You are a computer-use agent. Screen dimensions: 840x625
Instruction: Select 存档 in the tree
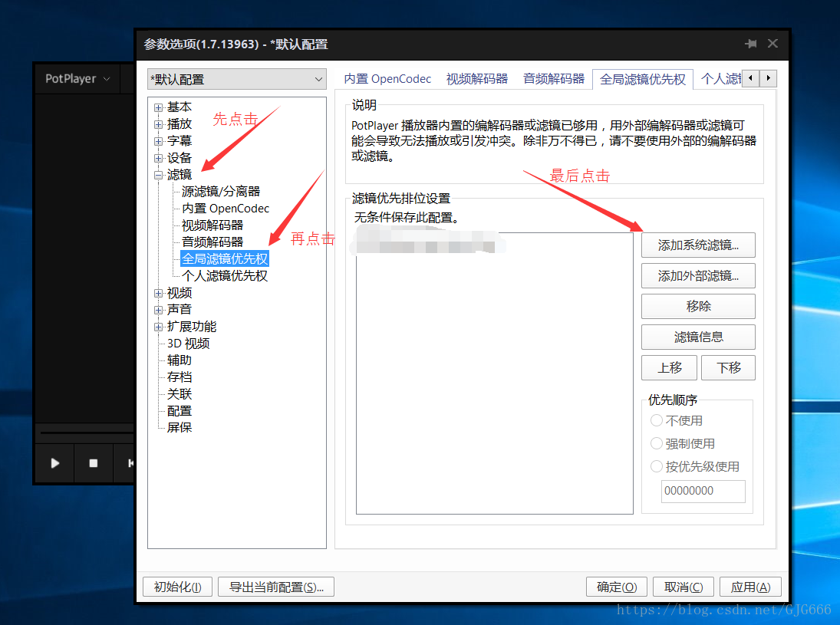click(179, 377)
